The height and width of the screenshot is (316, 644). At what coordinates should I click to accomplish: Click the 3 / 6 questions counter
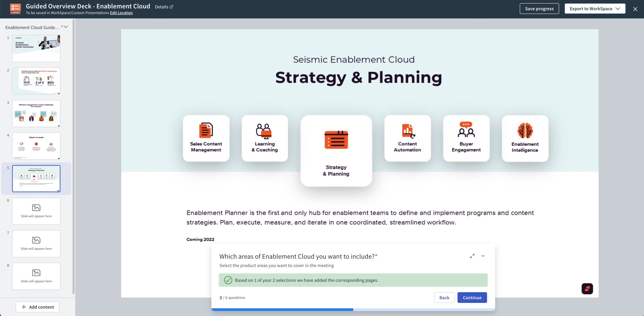coord(232,297)
